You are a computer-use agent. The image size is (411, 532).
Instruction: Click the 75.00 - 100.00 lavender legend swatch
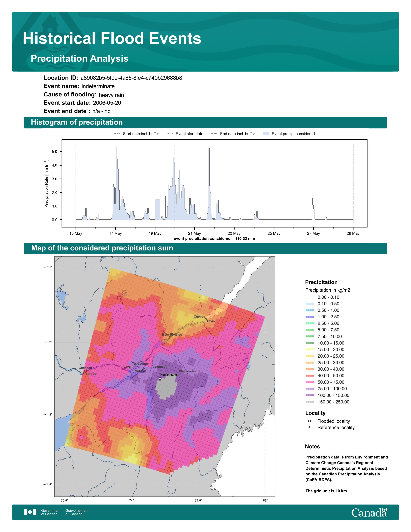pos(310,389)
